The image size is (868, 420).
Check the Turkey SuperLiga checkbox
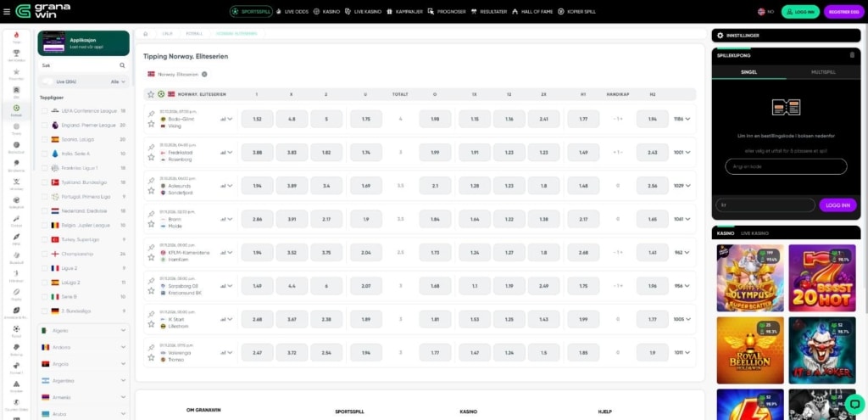click(x=45, y=239)
